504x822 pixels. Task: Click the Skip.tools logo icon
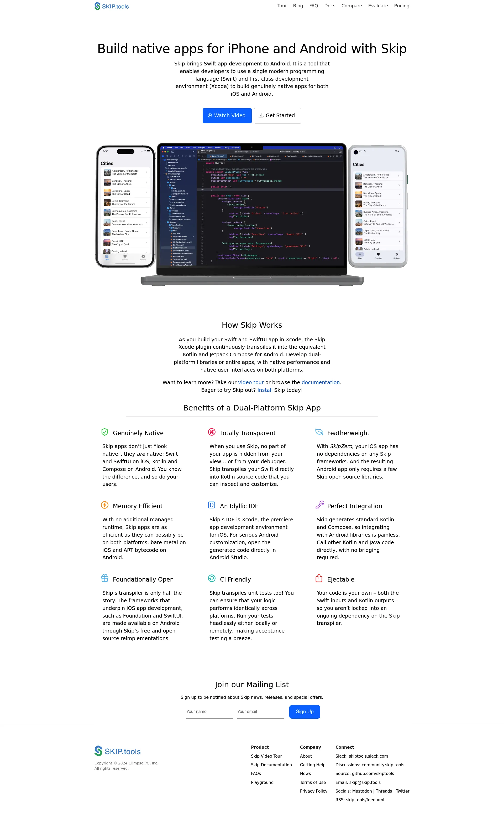point(94,6)
